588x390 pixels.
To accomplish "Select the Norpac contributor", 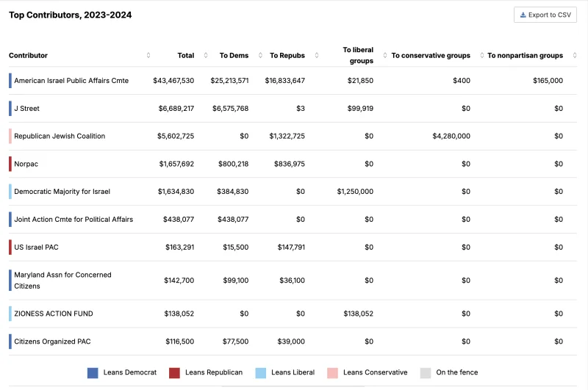I will click(x=26, y=164).
